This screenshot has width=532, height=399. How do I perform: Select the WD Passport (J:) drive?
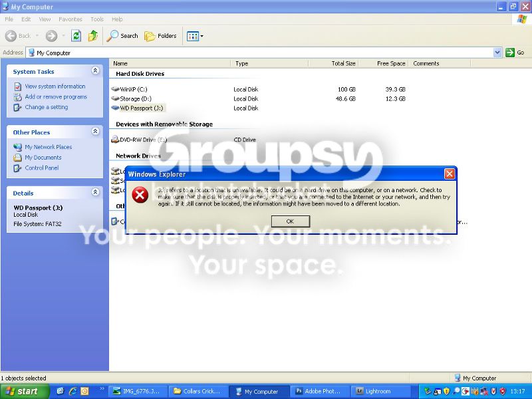coord(142,108)
